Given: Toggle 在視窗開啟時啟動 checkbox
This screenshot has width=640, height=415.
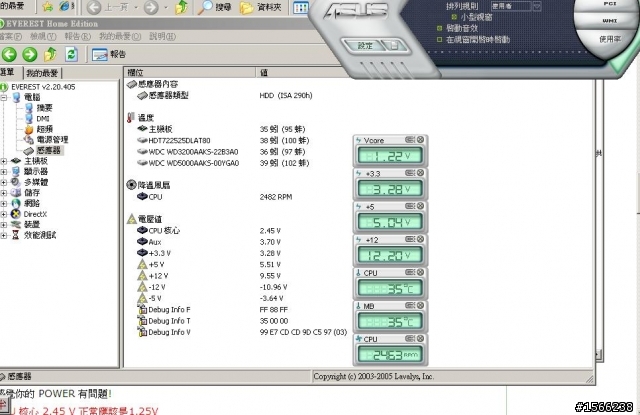Looking at the screenshot, I should [x=439, y=40].
